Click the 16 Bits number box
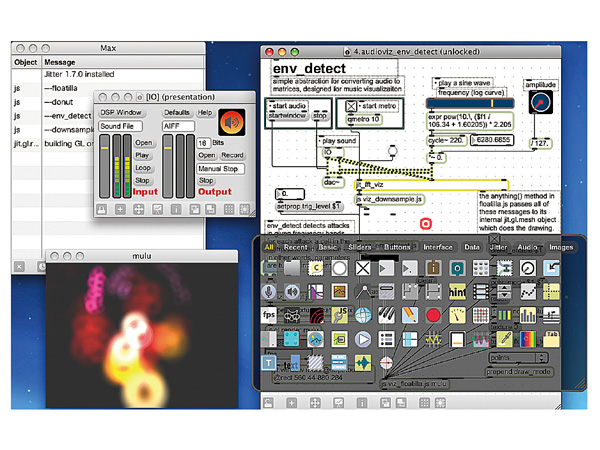Screen dimensions: 600x450 coord(203,143)
